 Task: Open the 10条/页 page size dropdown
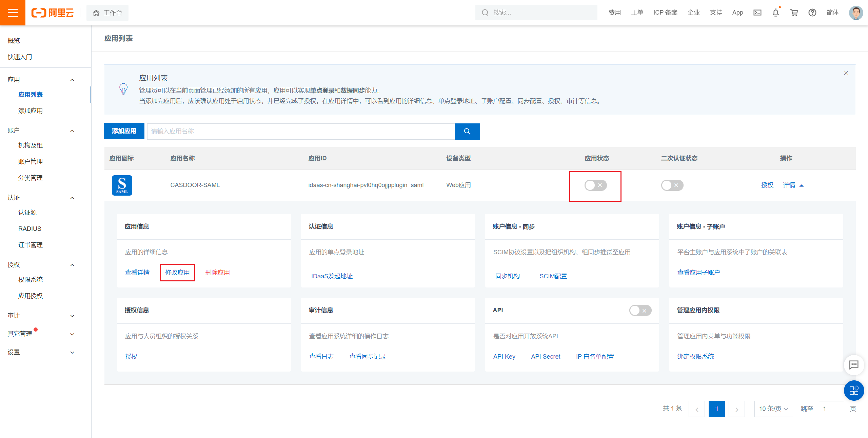pos(774,409)
